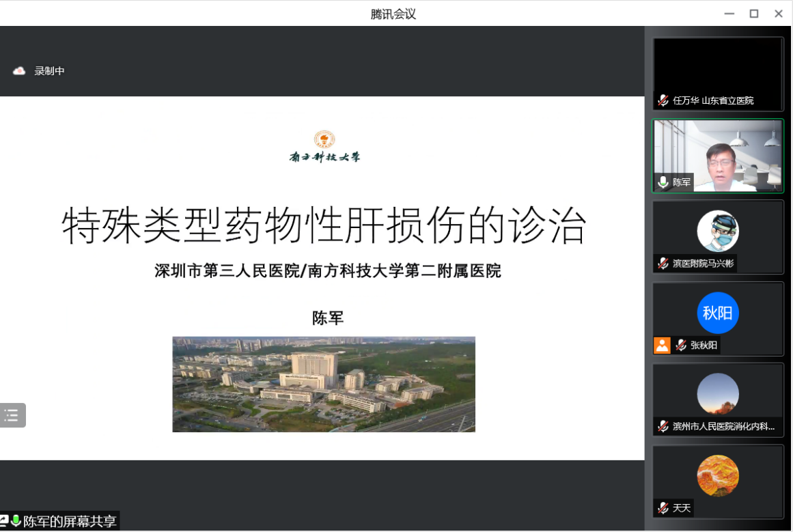Screen dimensions: 793x532
Task: Click orange host icon beside 张秋阳
Action: (x=662, y=345)
